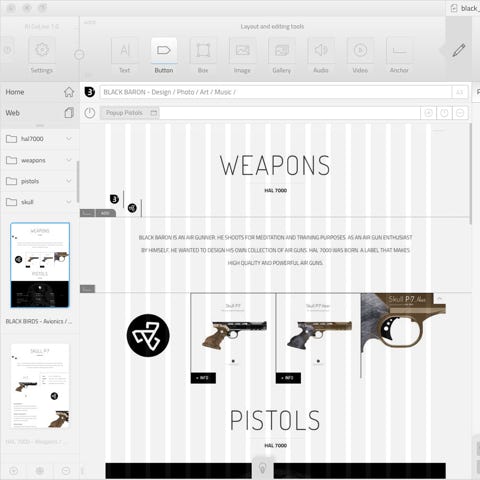Click the add circle at sidebar bottom
Screen dimensions: 480x480
[x=13, y=471]
